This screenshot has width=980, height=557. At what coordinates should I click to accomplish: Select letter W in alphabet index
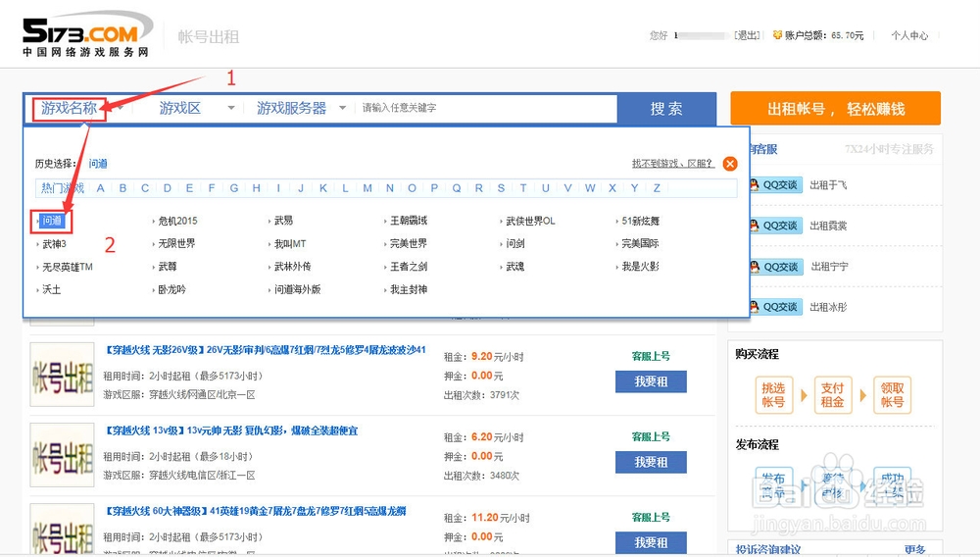tap(590, 188)
